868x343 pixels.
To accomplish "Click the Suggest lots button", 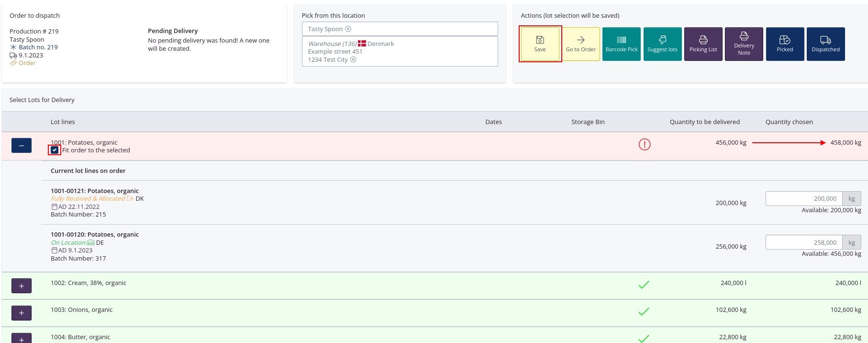I will (x=662, y=44).
